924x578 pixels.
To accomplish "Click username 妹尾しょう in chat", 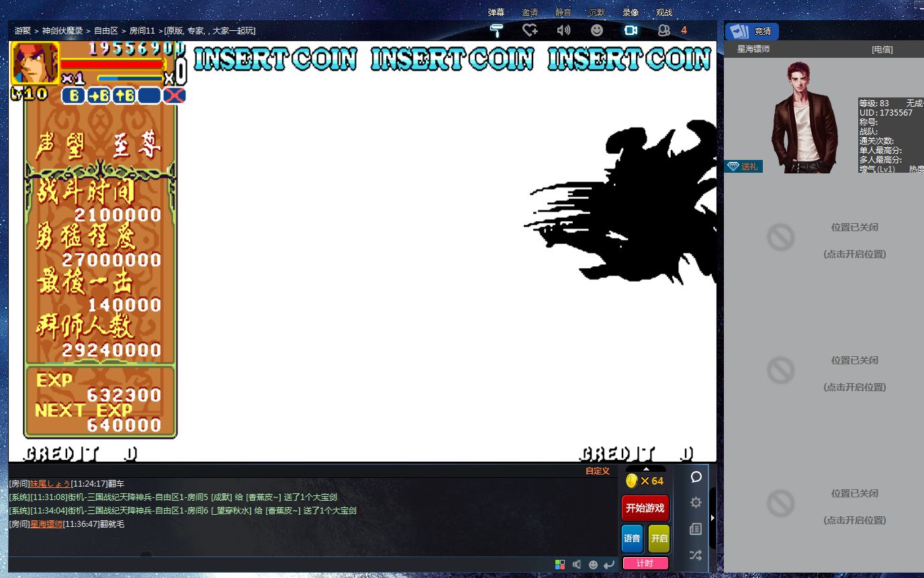I will click(50, 484).
